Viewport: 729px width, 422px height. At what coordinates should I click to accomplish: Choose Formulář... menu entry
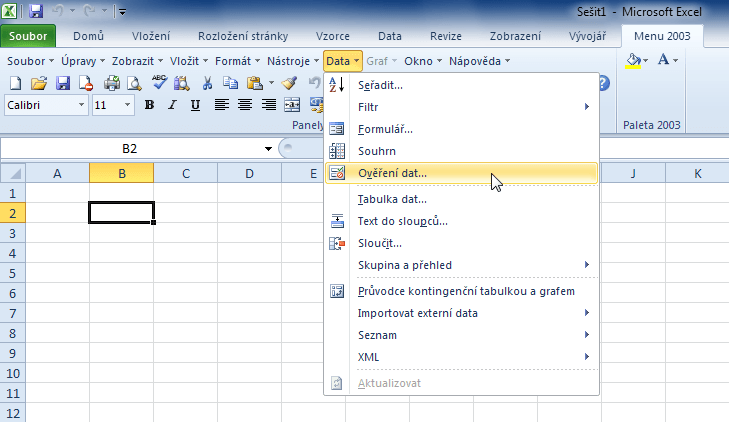coord(461,129)
